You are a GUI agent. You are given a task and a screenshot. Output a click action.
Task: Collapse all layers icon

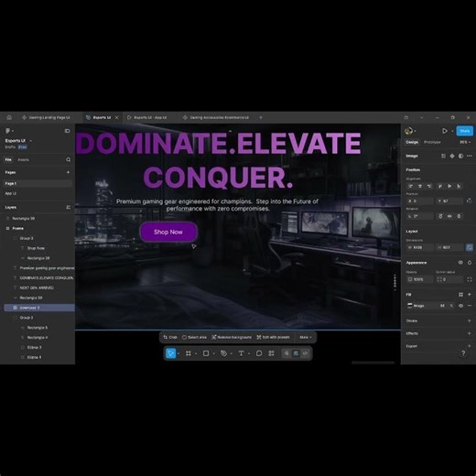point(68,208)
